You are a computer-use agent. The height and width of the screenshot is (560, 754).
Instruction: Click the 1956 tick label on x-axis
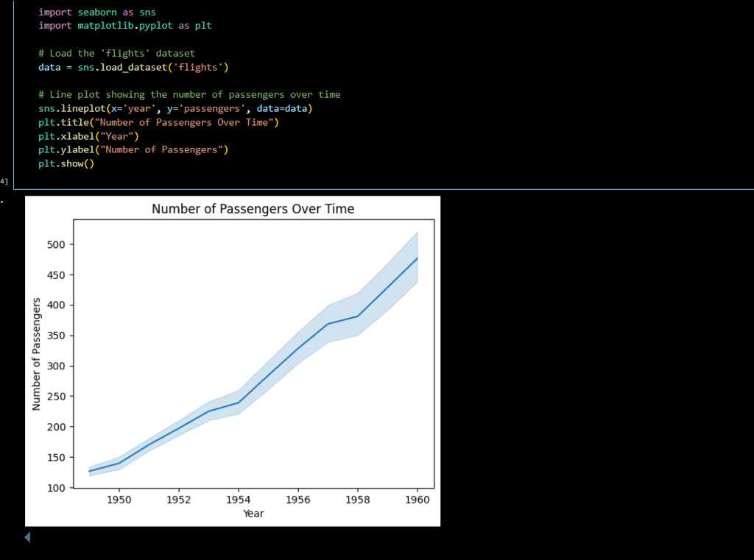(298, 500)
